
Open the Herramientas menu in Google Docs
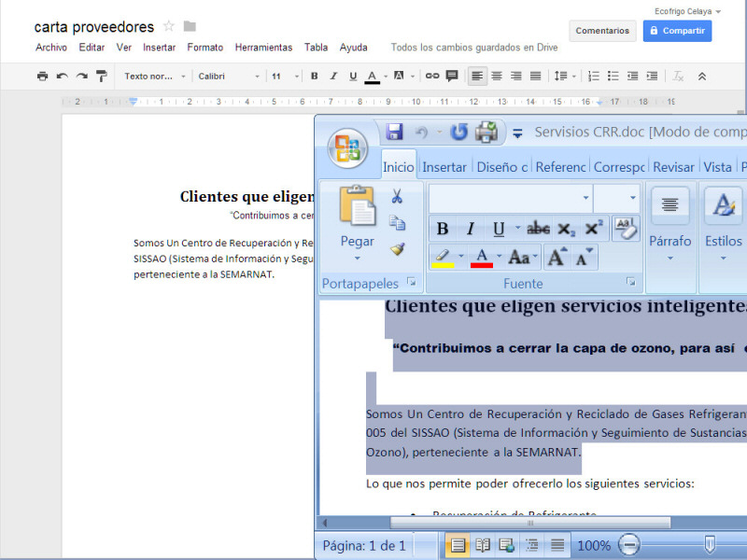coord(263,48)
